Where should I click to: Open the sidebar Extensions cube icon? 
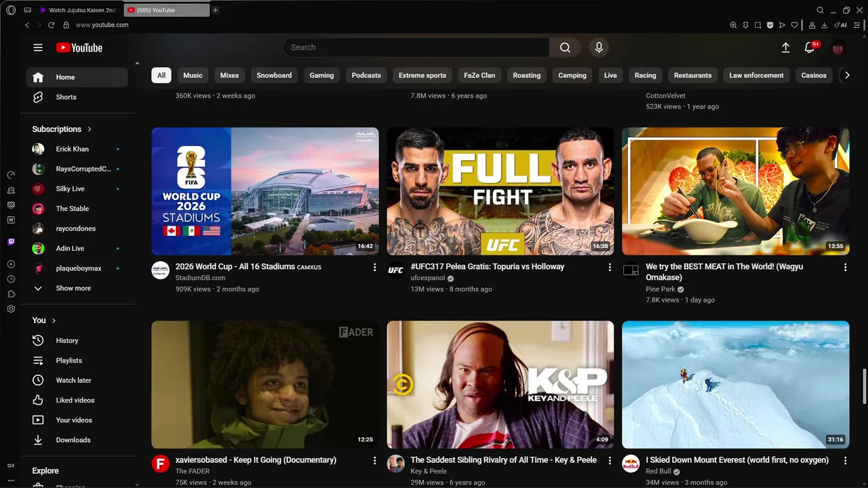11,294
